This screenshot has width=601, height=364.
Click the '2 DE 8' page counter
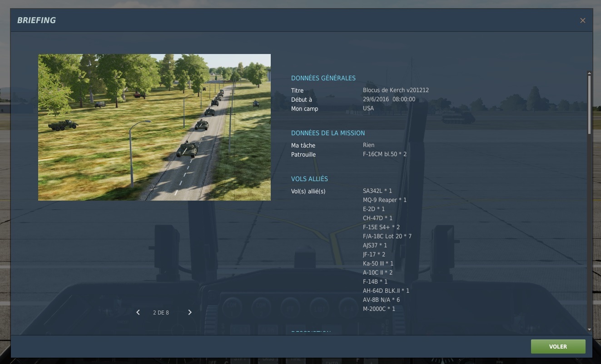click(x=161, y=313)
